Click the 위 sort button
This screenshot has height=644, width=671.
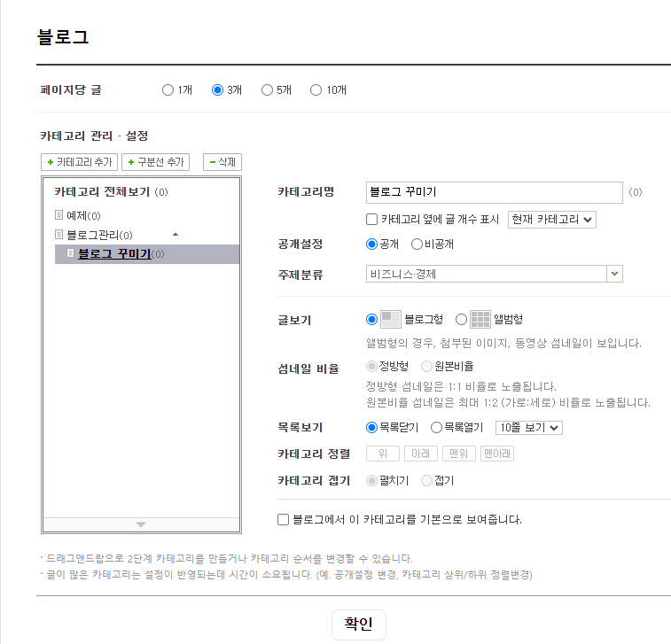(383, 454)
